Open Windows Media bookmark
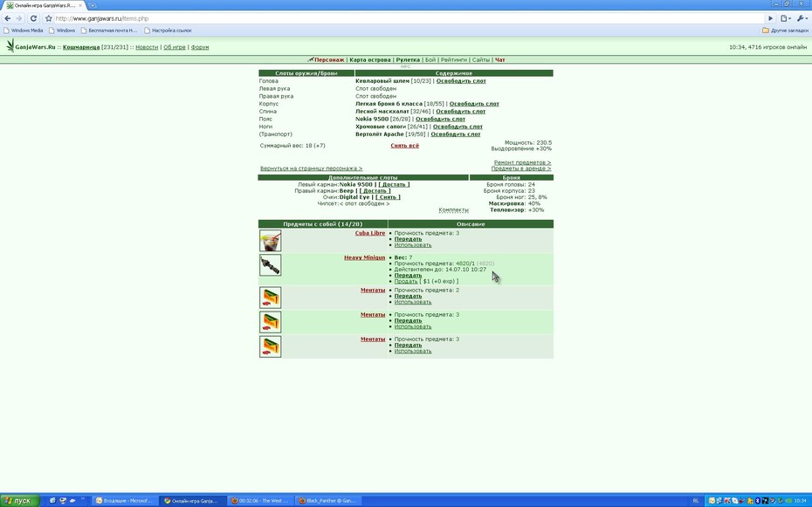 point(24,31)
